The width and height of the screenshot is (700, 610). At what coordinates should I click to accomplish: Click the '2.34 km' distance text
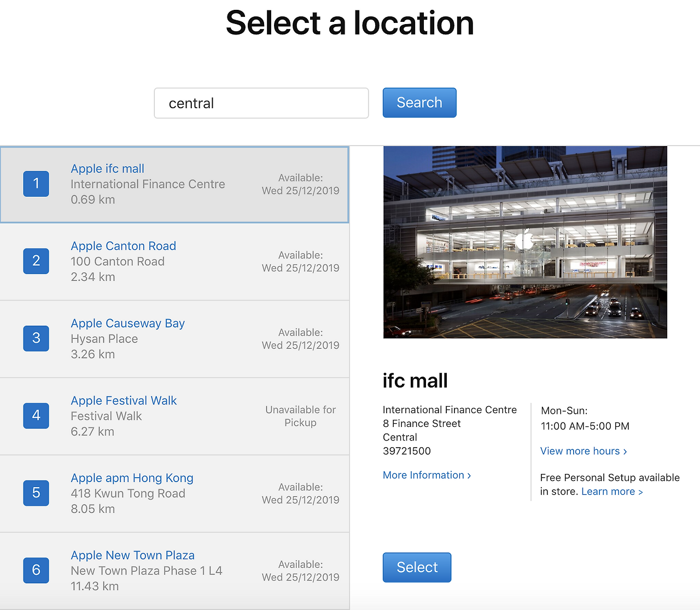93,277
